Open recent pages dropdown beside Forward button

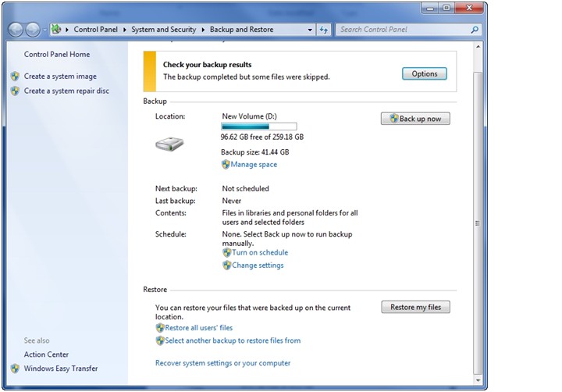pos(44,30)
